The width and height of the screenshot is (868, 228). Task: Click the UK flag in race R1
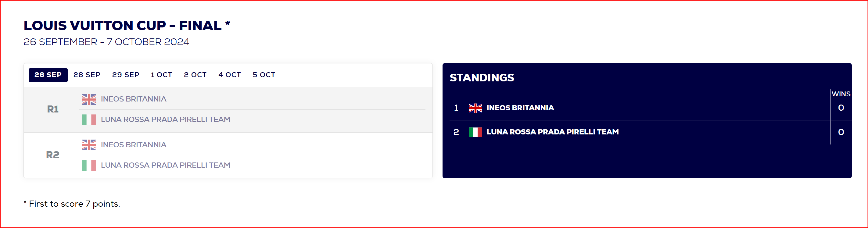click(89, 99)
